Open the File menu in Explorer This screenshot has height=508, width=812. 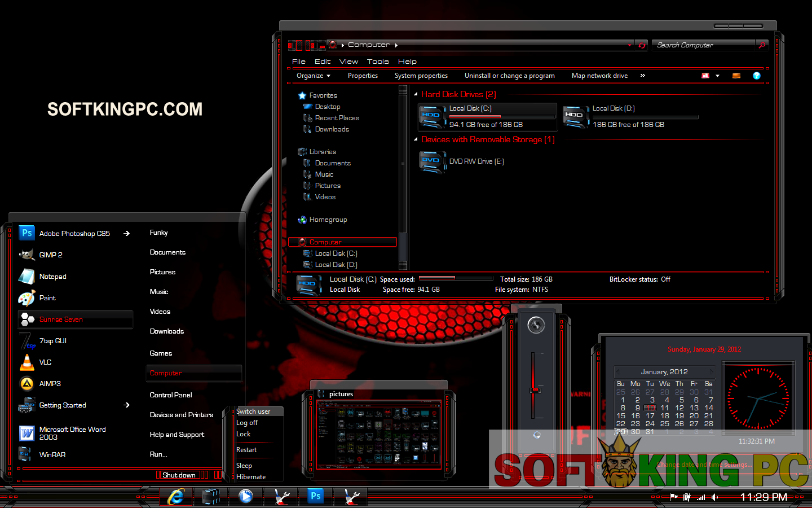(x=299, y=62)
